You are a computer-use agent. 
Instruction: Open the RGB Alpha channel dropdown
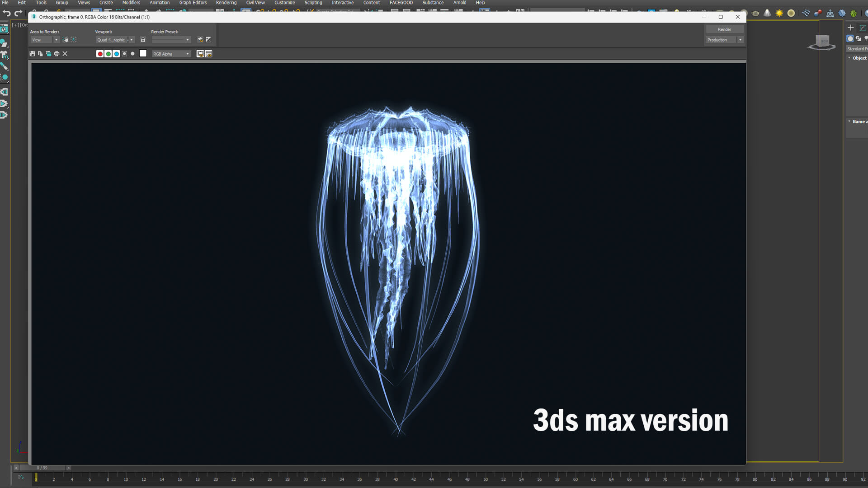[x=171, y=54]
